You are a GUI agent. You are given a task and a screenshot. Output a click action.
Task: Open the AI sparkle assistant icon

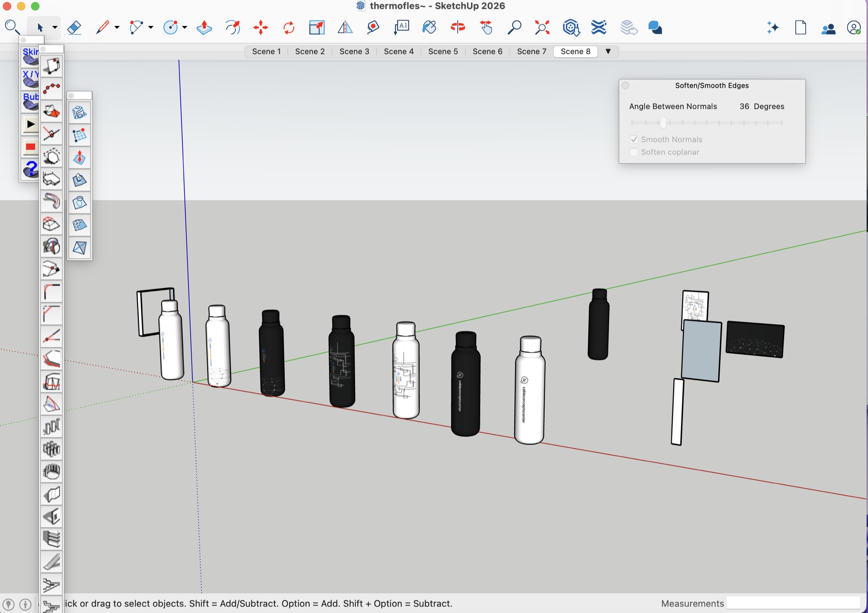click(x=773, y=27)
